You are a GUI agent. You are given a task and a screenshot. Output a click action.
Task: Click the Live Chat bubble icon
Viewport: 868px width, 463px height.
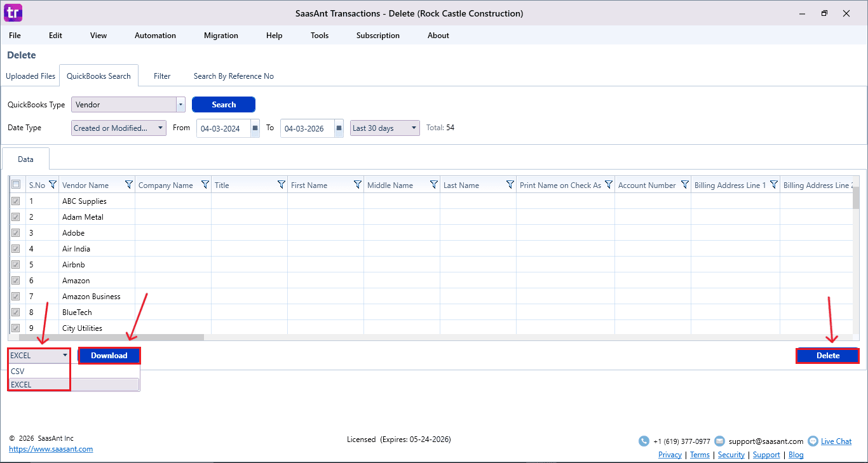[813, 441]
